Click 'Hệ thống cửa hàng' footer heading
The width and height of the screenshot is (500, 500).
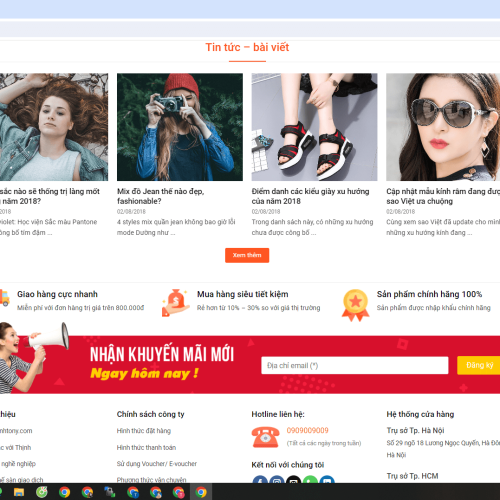(x=420, y=414)
